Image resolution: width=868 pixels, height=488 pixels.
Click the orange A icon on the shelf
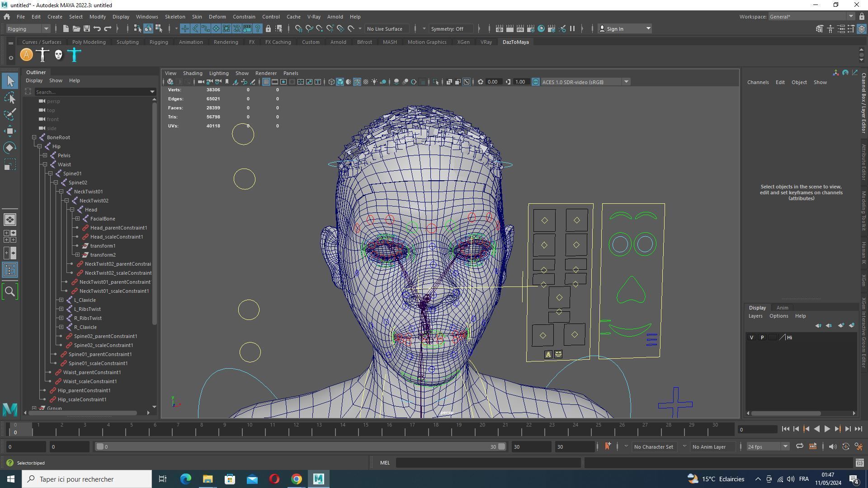pyautogui.click(x=27, y=55)
